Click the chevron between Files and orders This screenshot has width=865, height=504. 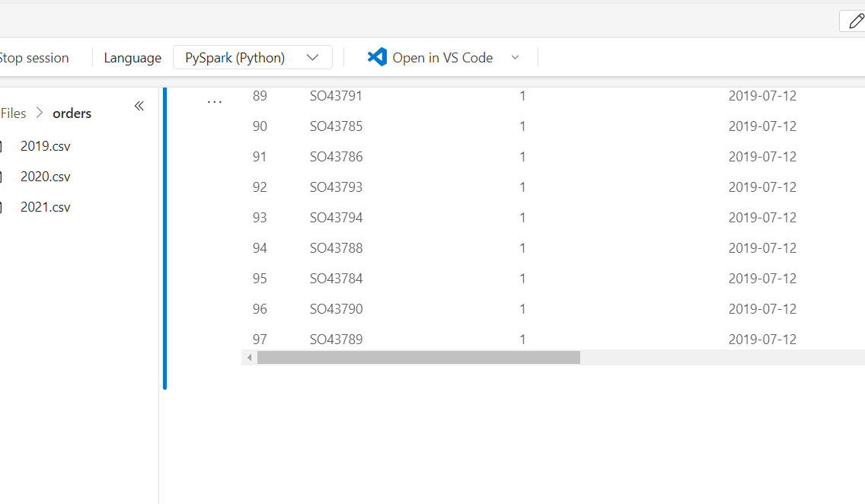point(39,113)
